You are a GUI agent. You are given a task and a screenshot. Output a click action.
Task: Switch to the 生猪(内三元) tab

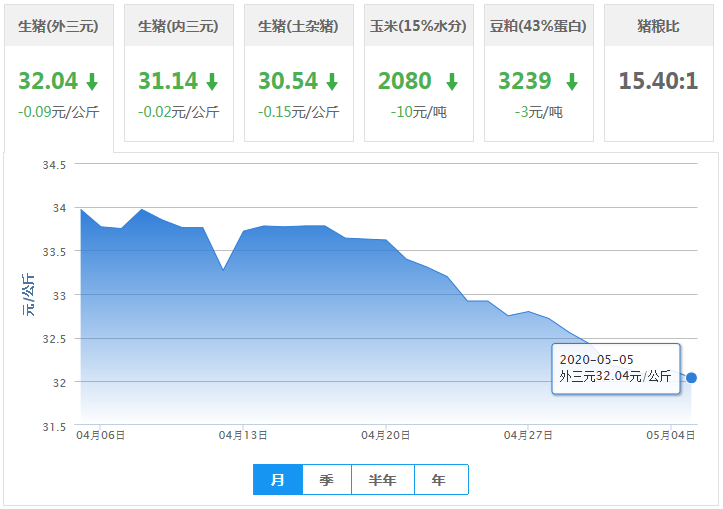coord(178,26)
